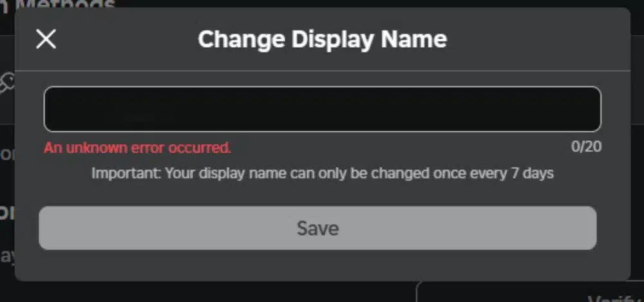This screenshot has width=644, height=302.
Task: Click the word Name in the dialog title
Action: [x=414, y=39]
